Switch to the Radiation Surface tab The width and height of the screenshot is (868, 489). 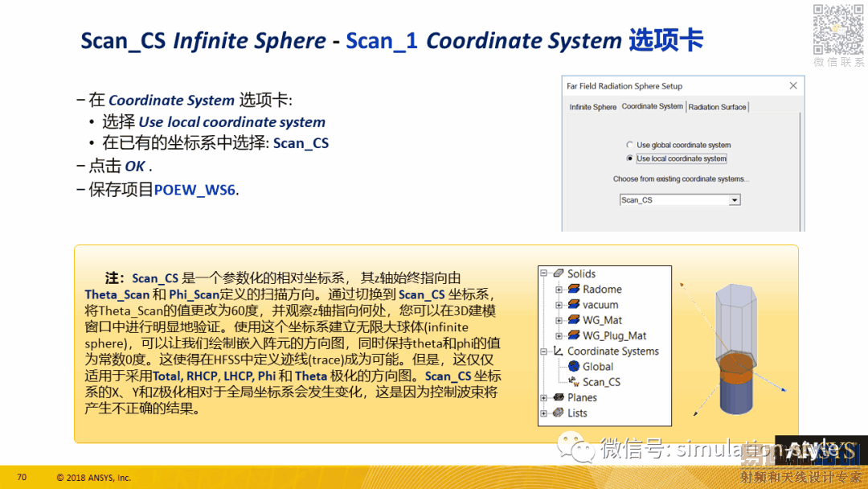(717, 107)
